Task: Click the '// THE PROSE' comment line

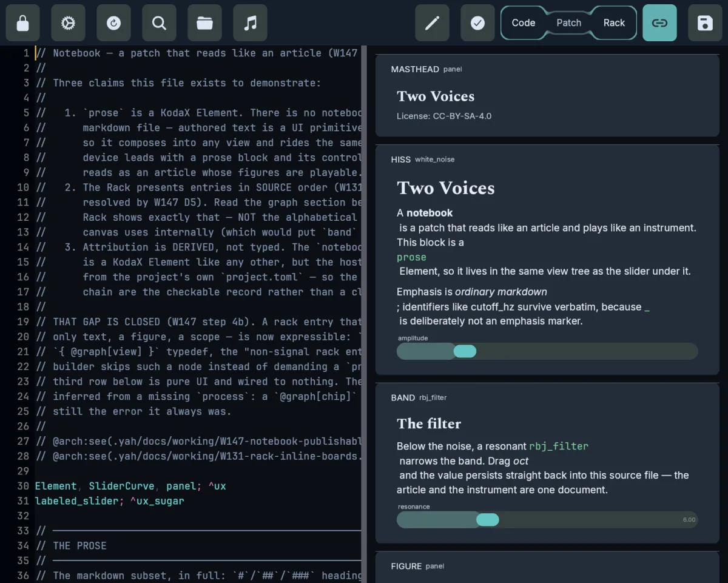Action: point(71,546)
